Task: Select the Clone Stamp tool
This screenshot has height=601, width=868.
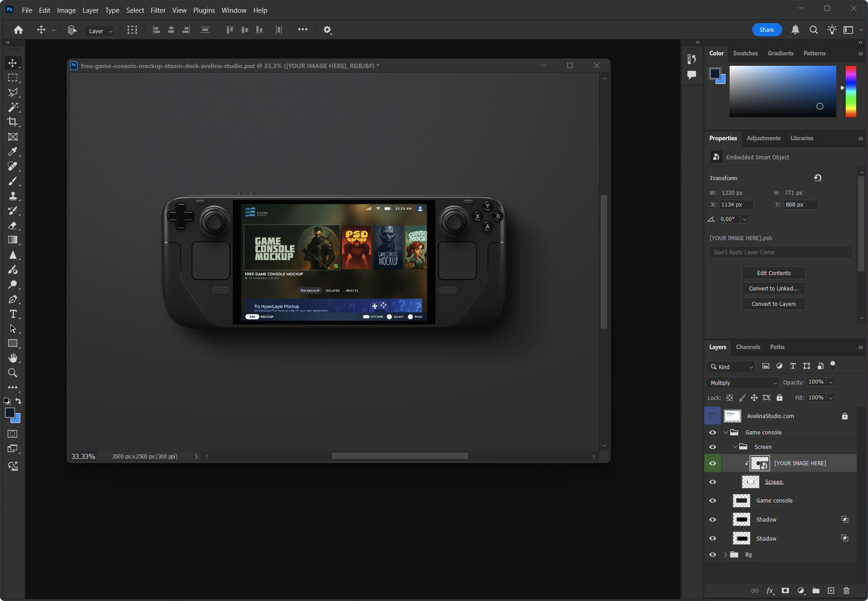Action: [x=13, y=196]
